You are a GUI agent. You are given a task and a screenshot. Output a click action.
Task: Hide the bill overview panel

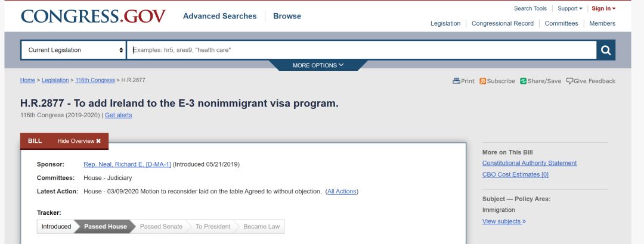tap(79, 141)
